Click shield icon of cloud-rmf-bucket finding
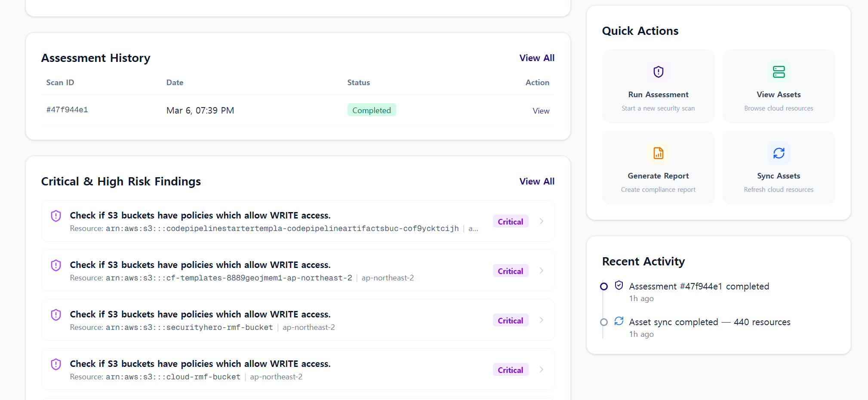Viewport: 868px width, 400px height. click(56, 364)
